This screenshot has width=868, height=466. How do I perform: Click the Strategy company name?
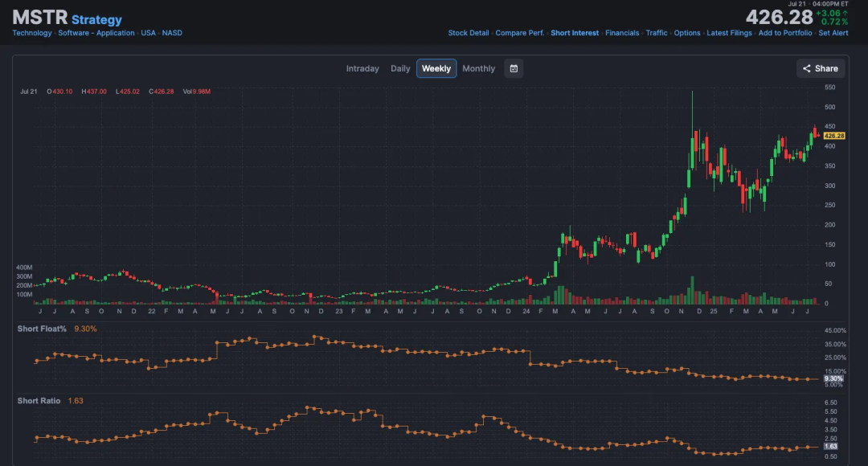pos(96,19)
